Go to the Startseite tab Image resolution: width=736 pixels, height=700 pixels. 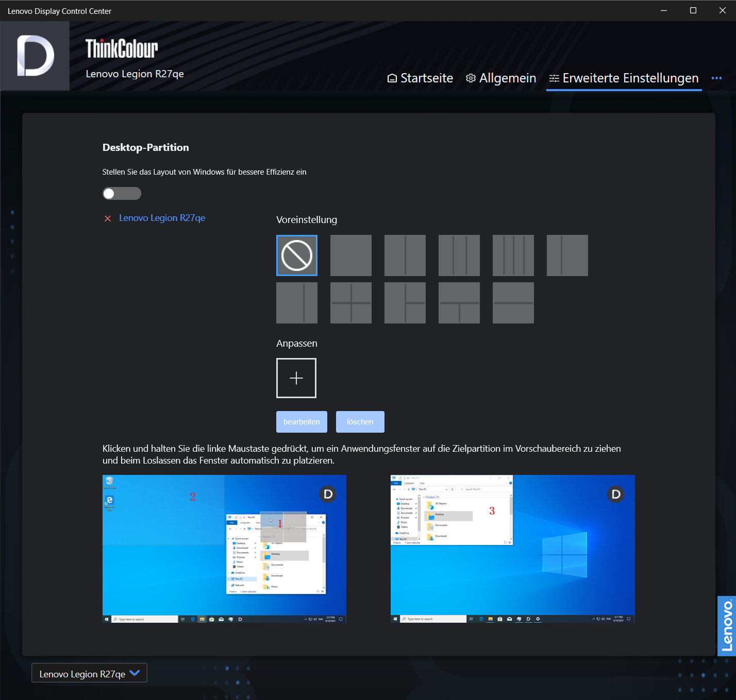(420, 78)
